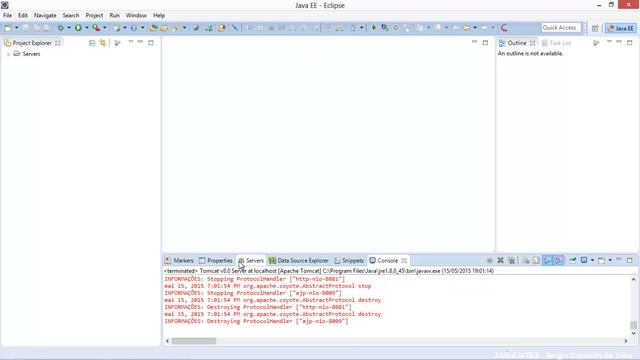Toggle Scroll Lock in Console
The height and width of the screenshot is (360, 640).
[x=536, y=260]
